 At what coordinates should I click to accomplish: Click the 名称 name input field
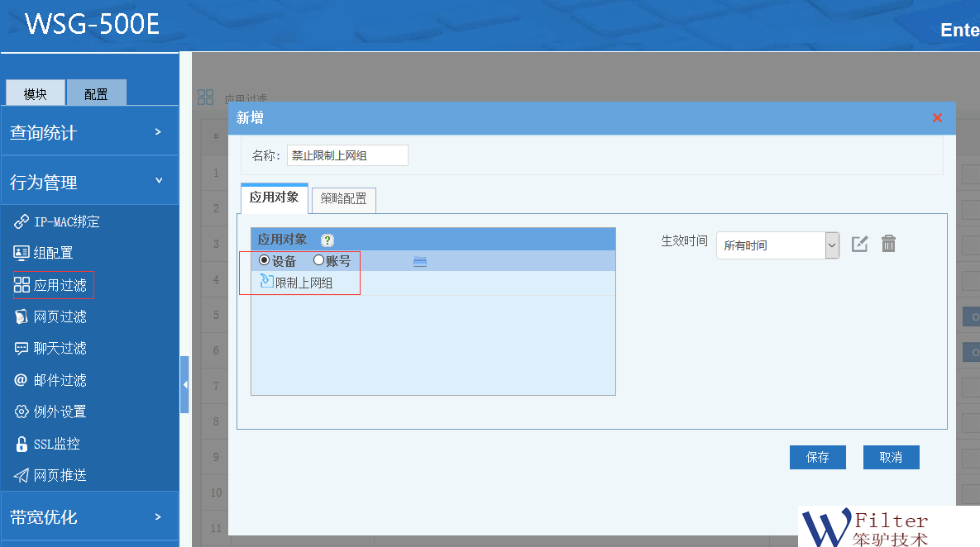pos(347,155)
